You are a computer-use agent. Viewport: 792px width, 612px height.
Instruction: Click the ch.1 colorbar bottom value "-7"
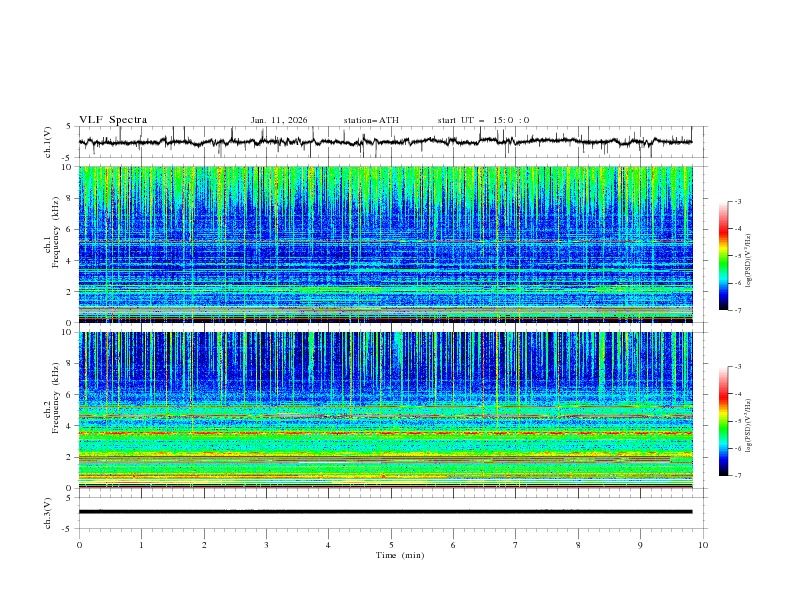[738, 311]
